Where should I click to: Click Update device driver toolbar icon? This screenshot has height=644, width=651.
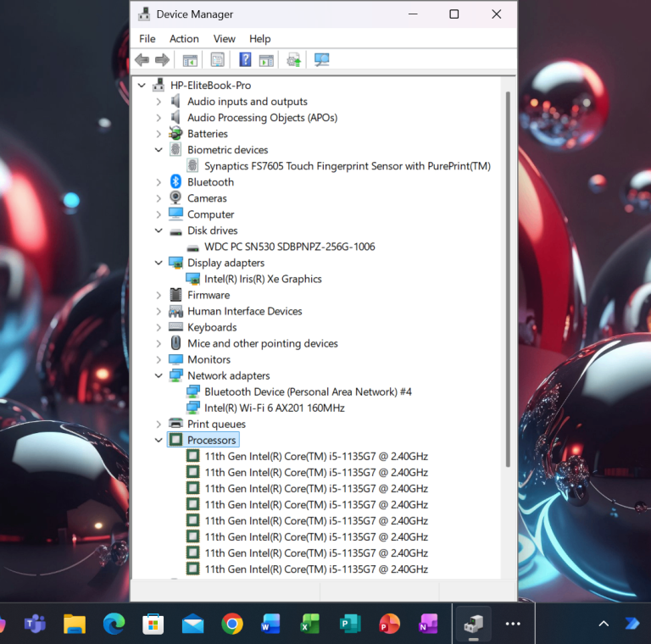click(x=293, y=60)
